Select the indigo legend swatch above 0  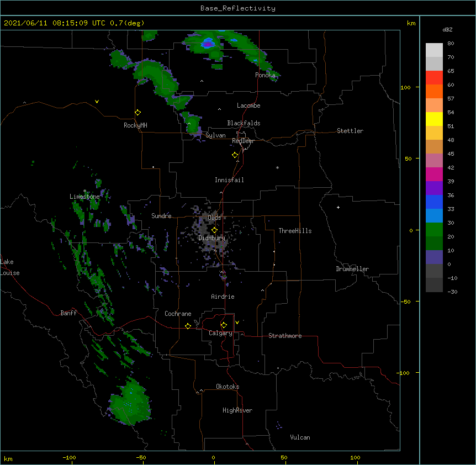[434, 257]
